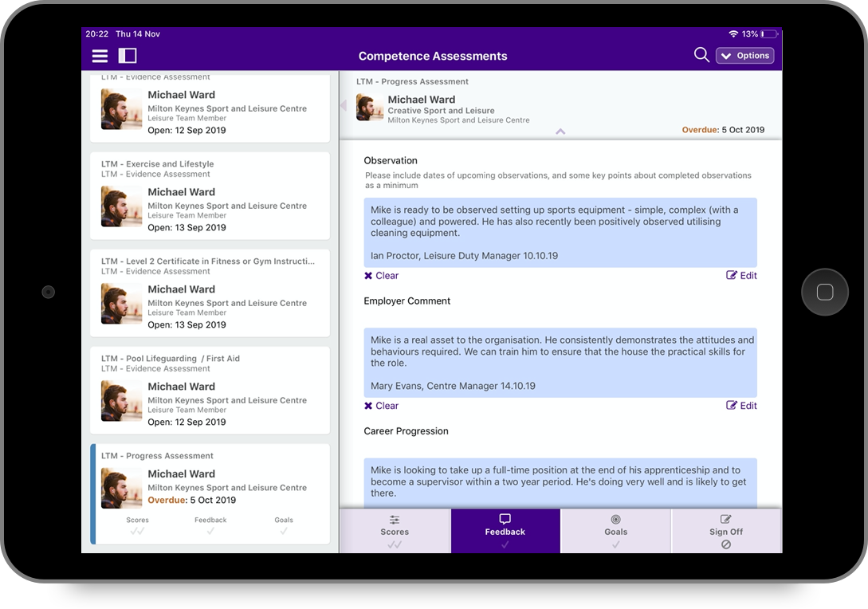Select the Competence Assessments title
Image resolution: width=868 pixels, height=609 pixels.
(433, 56)
